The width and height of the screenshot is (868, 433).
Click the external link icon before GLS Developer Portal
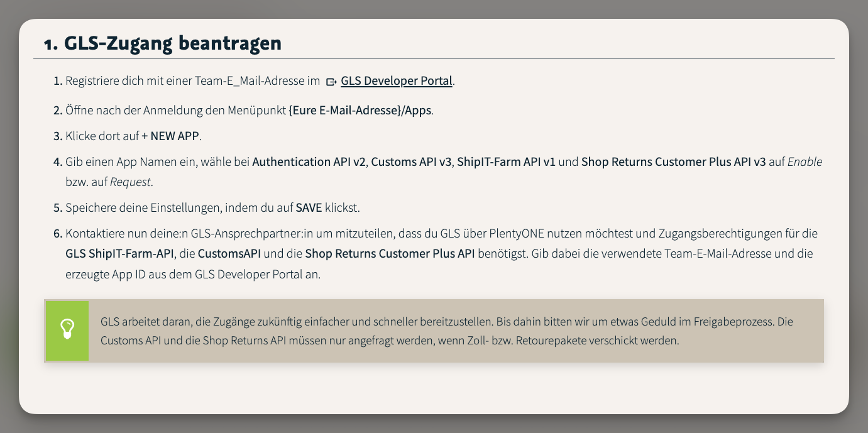coord(332,82)
